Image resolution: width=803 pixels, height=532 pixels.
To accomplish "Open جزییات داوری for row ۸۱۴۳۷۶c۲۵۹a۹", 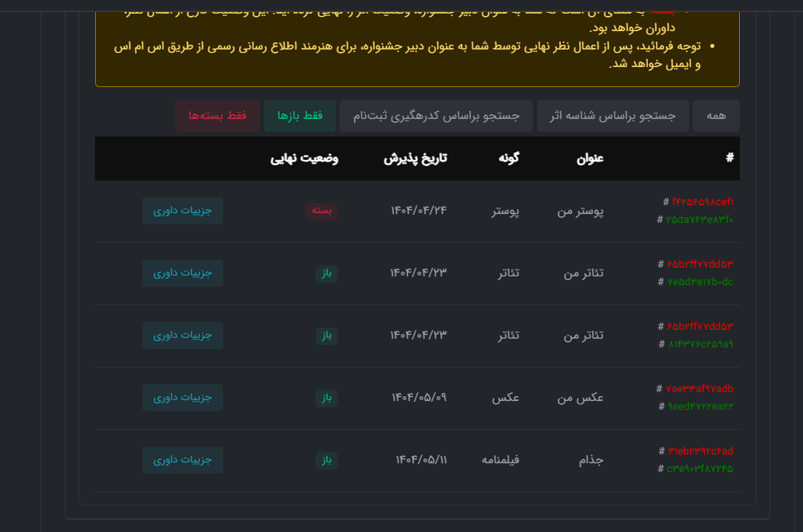I will click(182, 335).
